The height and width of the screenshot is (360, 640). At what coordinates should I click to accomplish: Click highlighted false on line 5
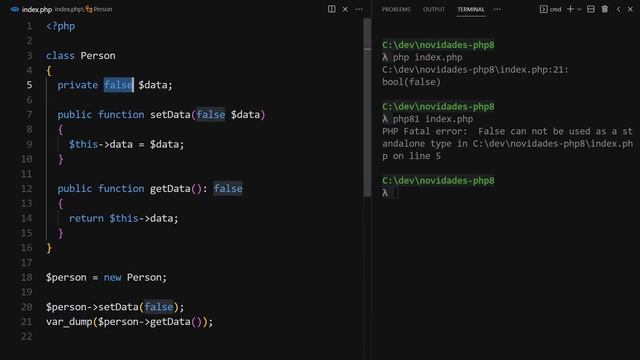pos(118,85)
